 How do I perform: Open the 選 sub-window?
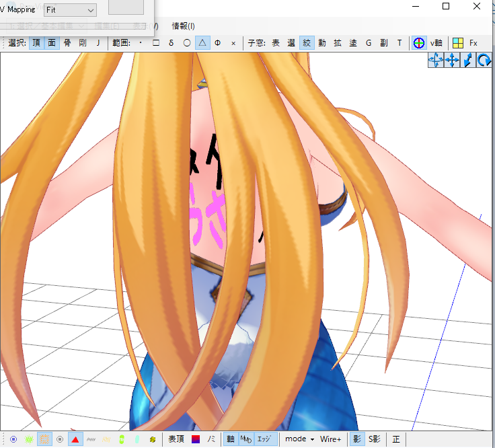click(291, 43)
